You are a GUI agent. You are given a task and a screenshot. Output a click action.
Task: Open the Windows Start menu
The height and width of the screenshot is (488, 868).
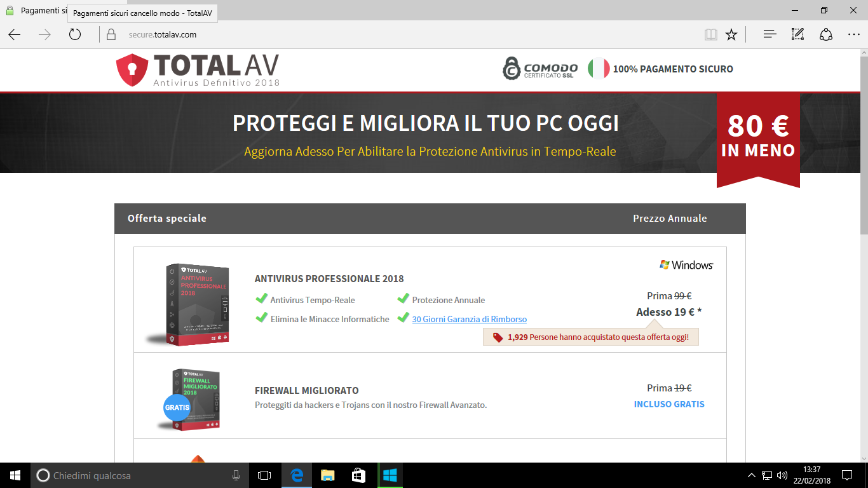pos(13,475)
